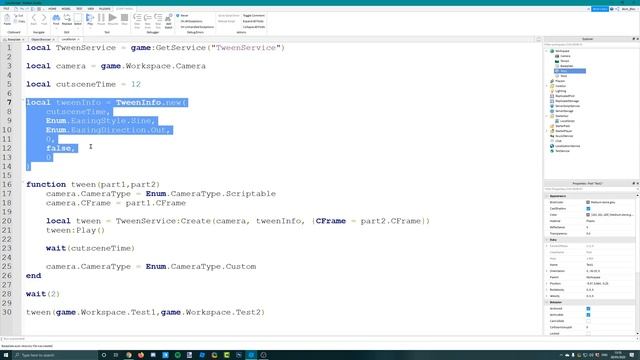Click the ServerScriptService icon in Explorer
Screen dimensions: 640x360
pos(552,106)
